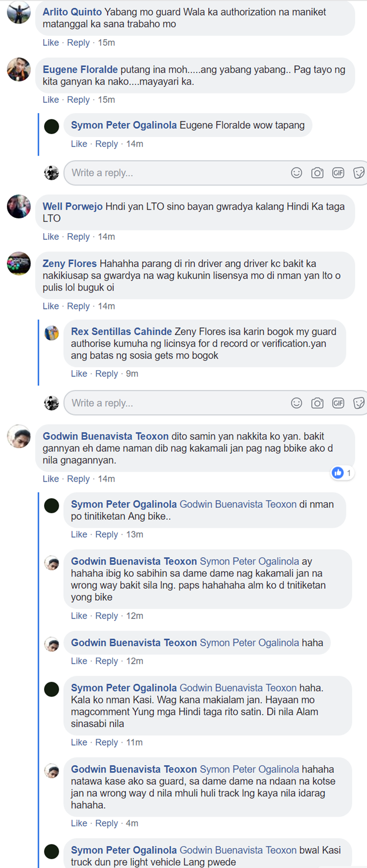View like reaction count on Godwin's comment
The image size is (367, 868).
(x=342, y=473)
